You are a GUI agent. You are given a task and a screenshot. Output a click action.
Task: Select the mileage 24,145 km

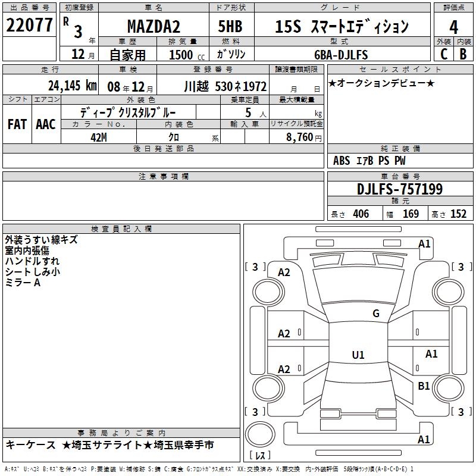[x=73, y=86]
